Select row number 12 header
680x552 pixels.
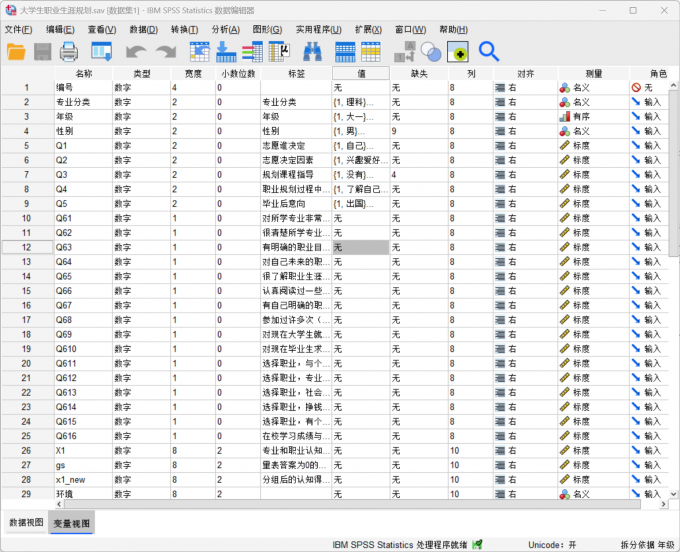[x=27, y=247]
